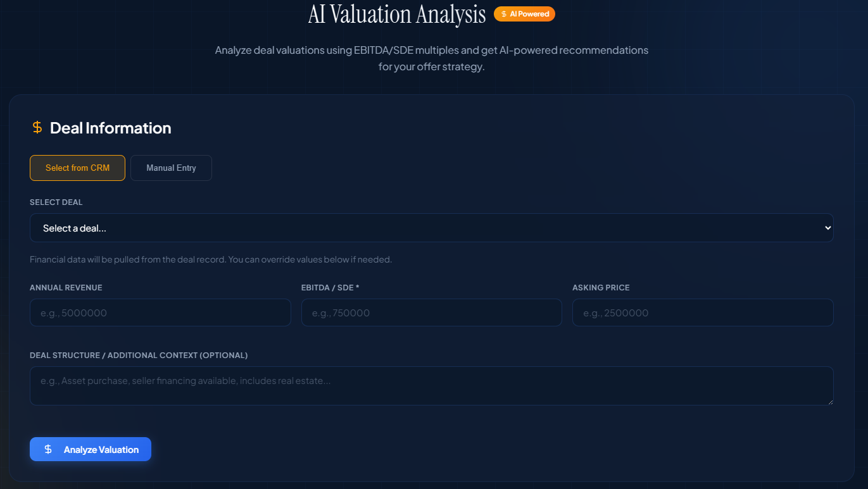Click the EBITDA / SDE required field label
This screenshot has width=868, height=489.
[x=330, y=287]
